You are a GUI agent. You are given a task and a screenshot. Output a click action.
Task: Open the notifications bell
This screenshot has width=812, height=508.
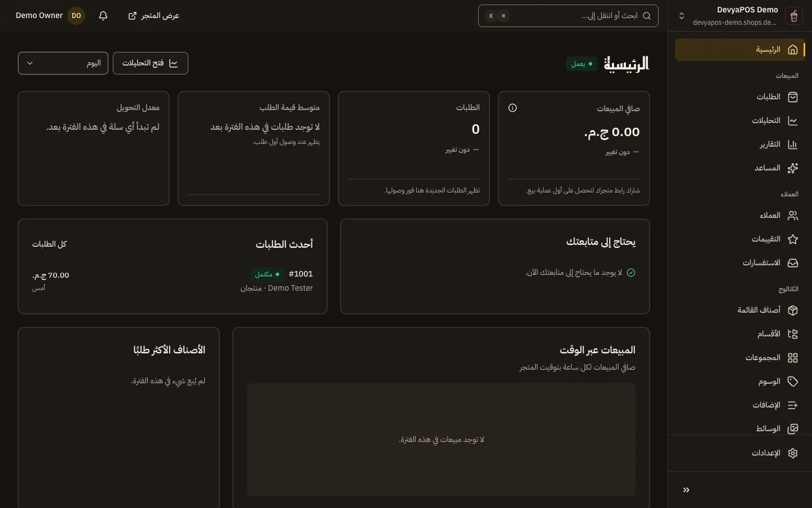point(103,16)
